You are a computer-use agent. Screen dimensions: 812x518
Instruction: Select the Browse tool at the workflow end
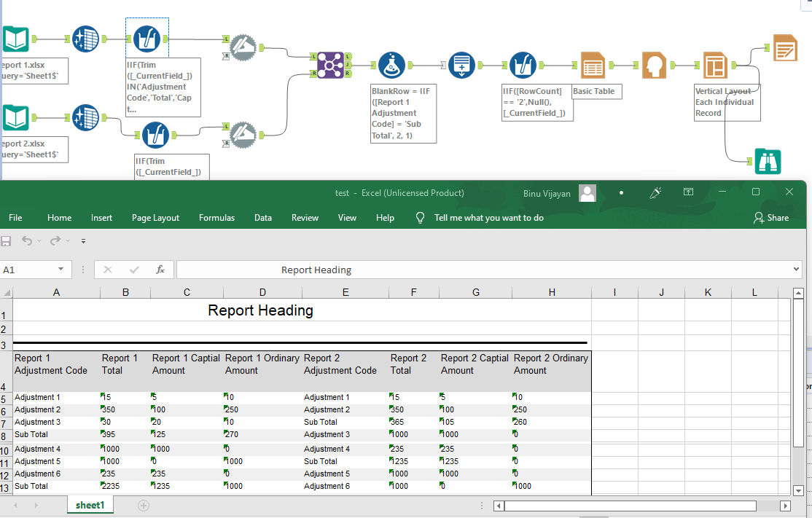pos(768,161)
